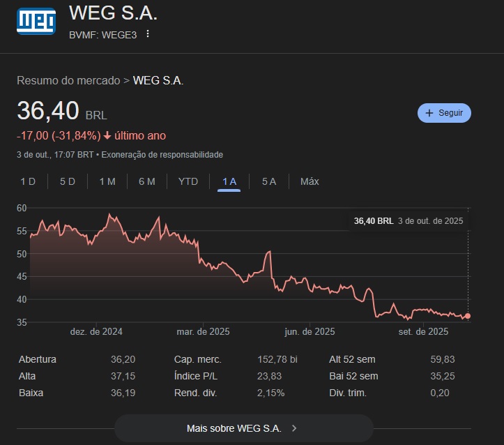504x445 pixels.
Task: Select the 1 A range tab
Action: tap(229, 181)
